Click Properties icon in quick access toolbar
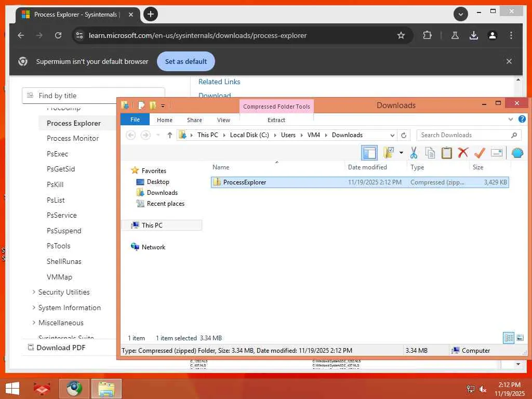 click(x=141, y=105)
